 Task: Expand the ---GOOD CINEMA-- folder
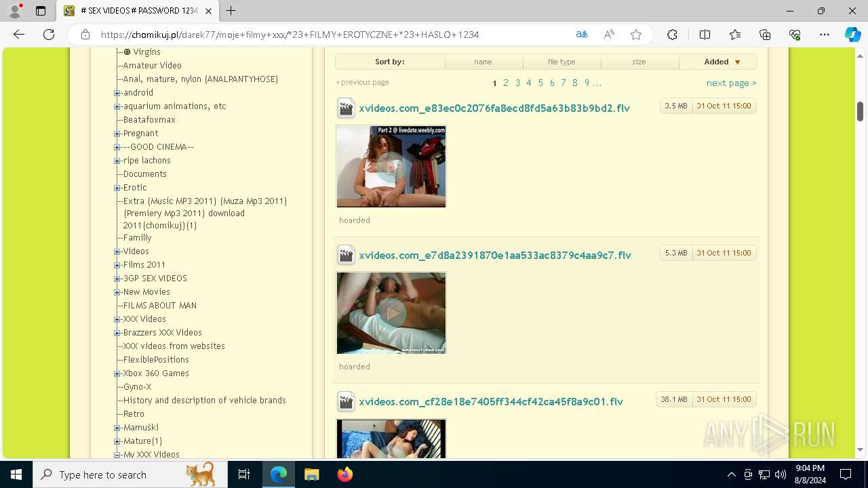point(117,147)
